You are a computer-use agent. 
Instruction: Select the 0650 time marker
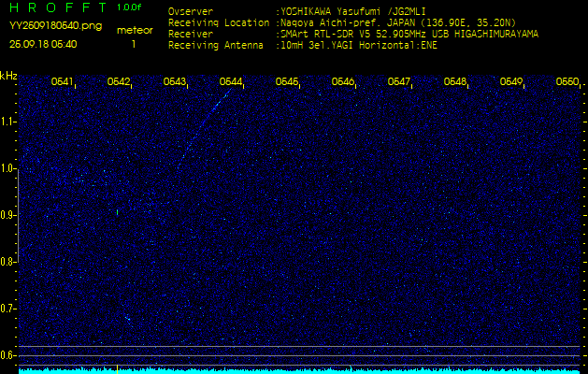[x=566, y=82]
